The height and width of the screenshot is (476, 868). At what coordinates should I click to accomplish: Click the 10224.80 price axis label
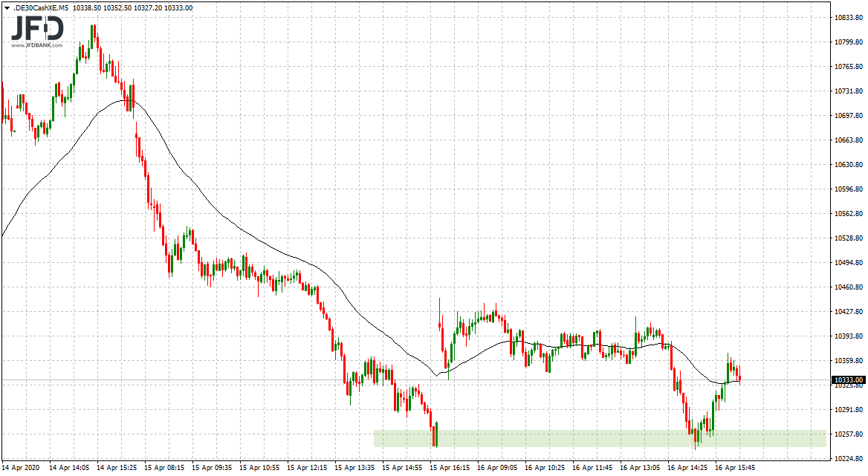point(848,458)
